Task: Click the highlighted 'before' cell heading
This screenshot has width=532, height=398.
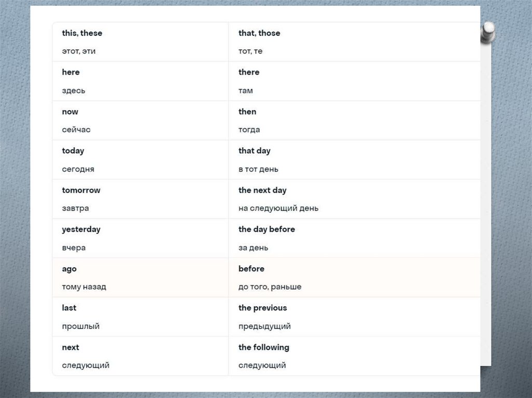Action: pos(251,269)
